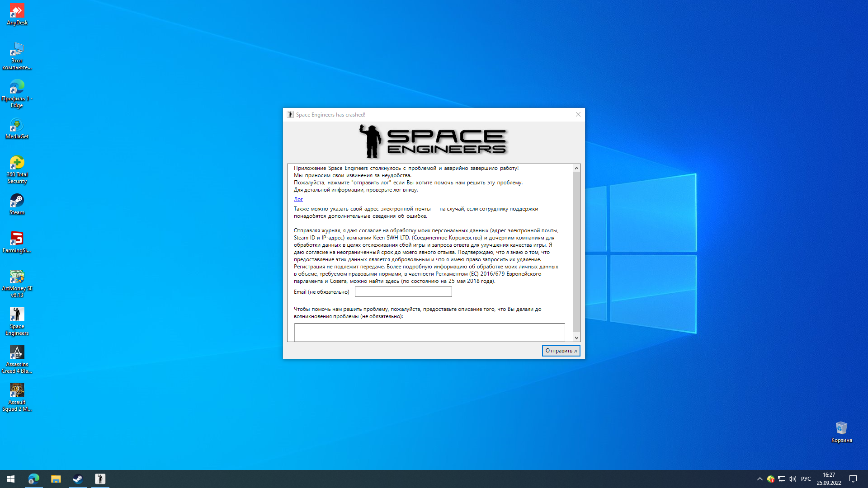Click the Отправить лог button

pyautogui.click(x=561, y=351)
